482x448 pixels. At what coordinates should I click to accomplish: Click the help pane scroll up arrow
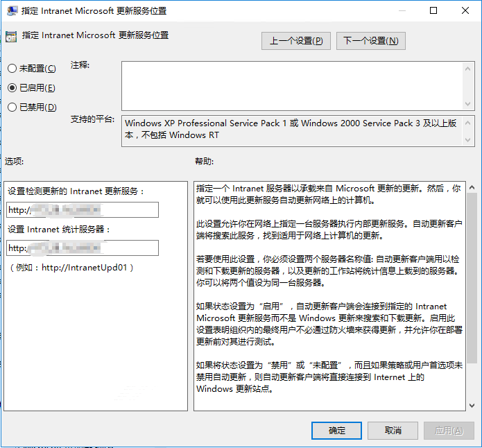(472, 187)
